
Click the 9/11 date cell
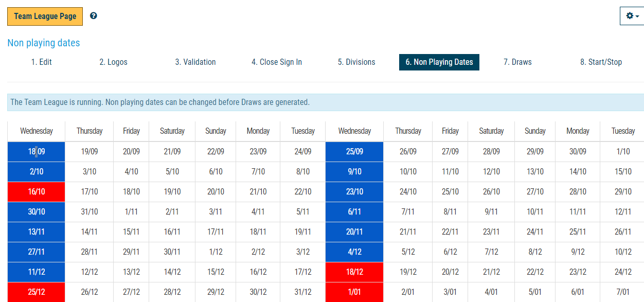coord(491,212)
